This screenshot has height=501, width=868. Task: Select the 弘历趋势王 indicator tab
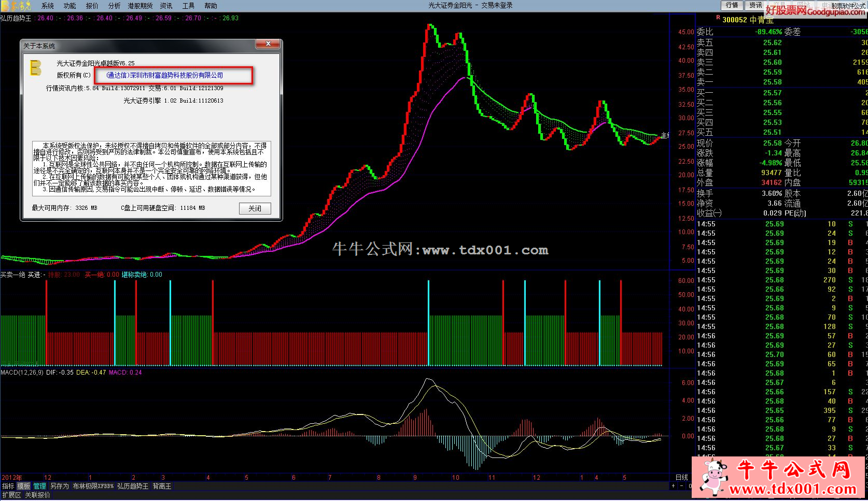pyautogui.click(x=133, y=486)
